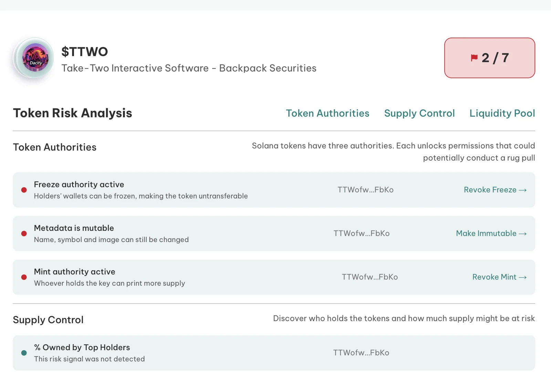
Task: Click the Make Immutable link
Action: (491, 233)
